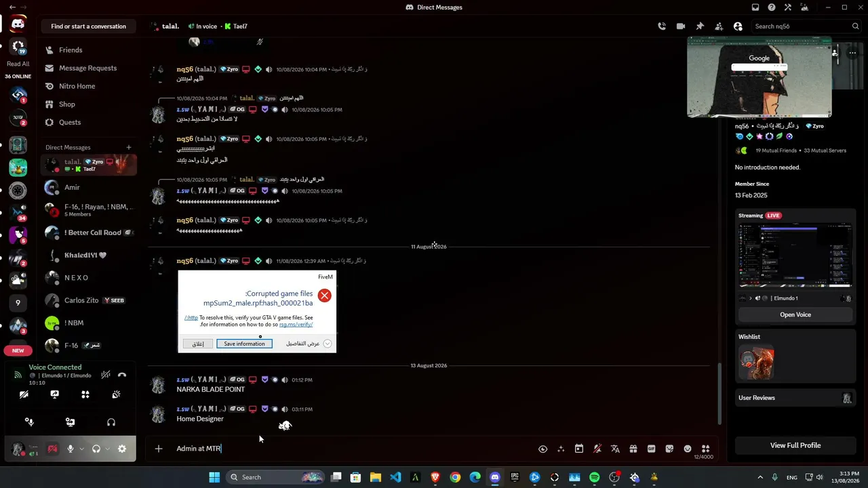This screenshot has height=488, width=868.
Task: Create a new DM with plus icon
Action: pos(129,147)
